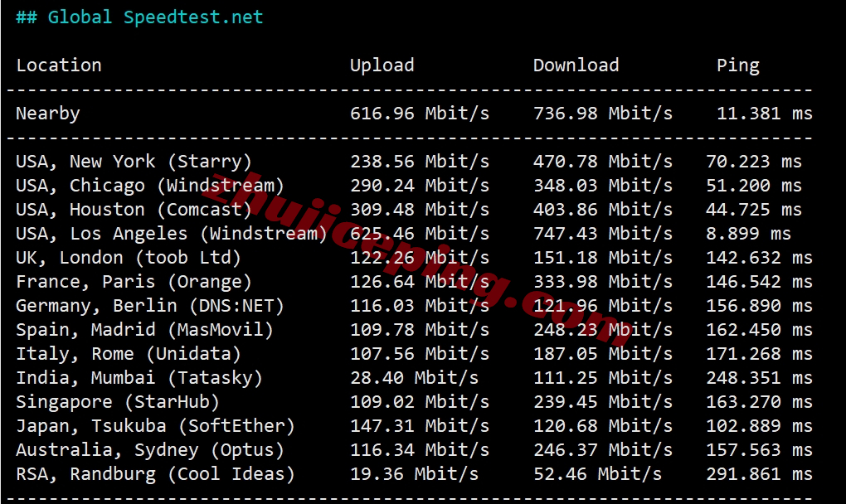Click the Singapore (StarHub) entry
846x504 pixels.
click(x=118, y=402)
